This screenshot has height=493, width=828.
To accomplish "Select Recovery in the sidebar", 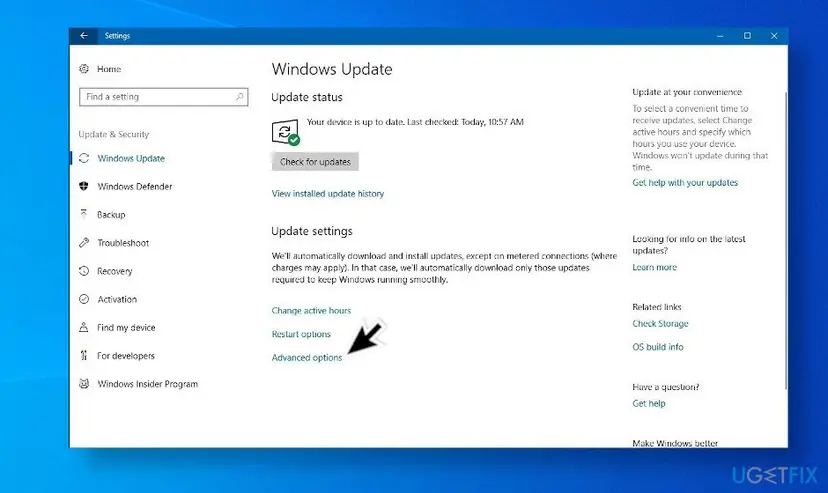I will tap(115, 271).
